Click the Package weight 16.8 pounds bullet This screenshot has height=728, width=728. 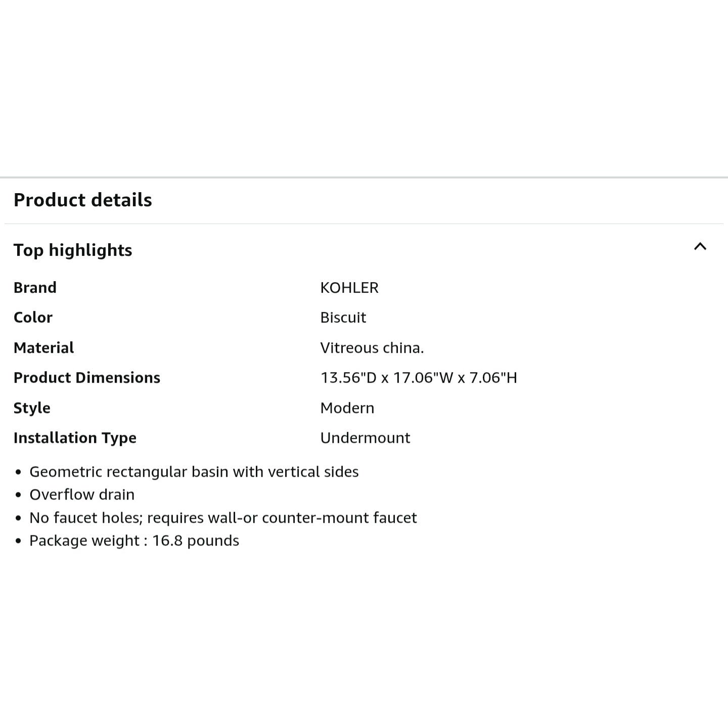pos(134,540)
